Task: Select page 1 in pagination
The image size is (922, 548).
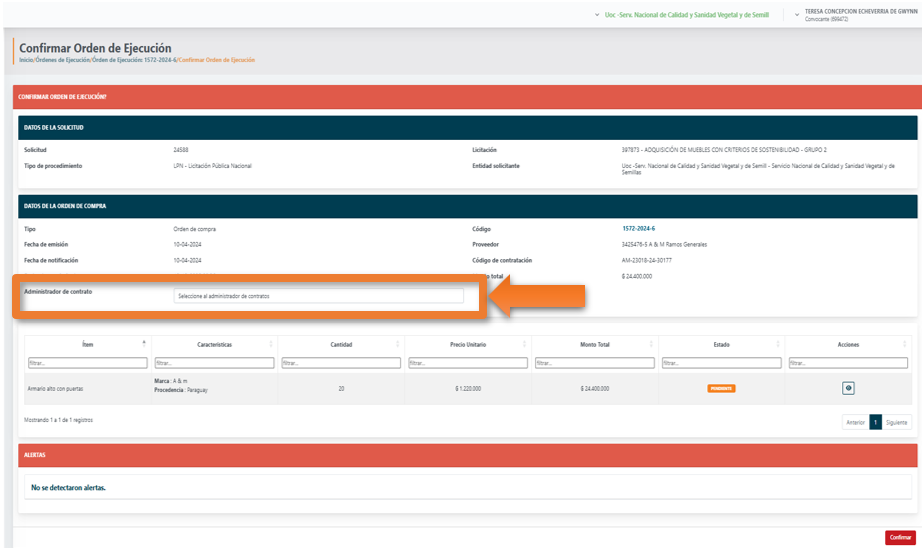Action: coord(875,422)
